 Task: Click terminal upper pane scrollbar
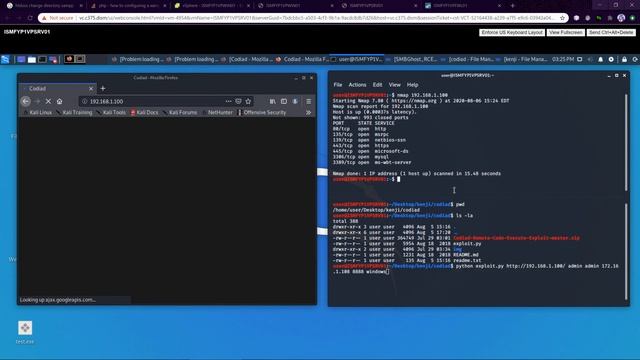coord(626,142)
